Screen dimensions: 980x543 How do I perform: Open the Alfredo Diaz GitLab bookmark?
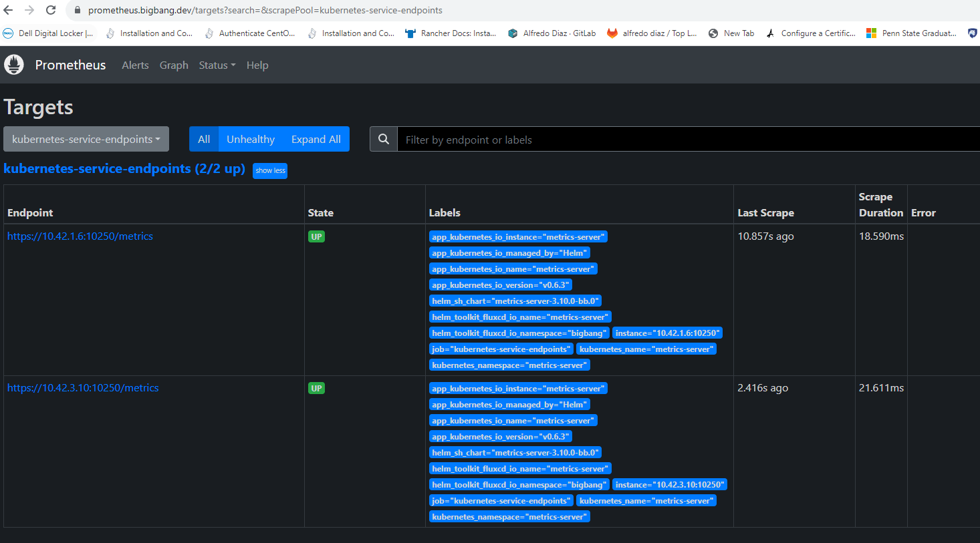pos(552,33)
